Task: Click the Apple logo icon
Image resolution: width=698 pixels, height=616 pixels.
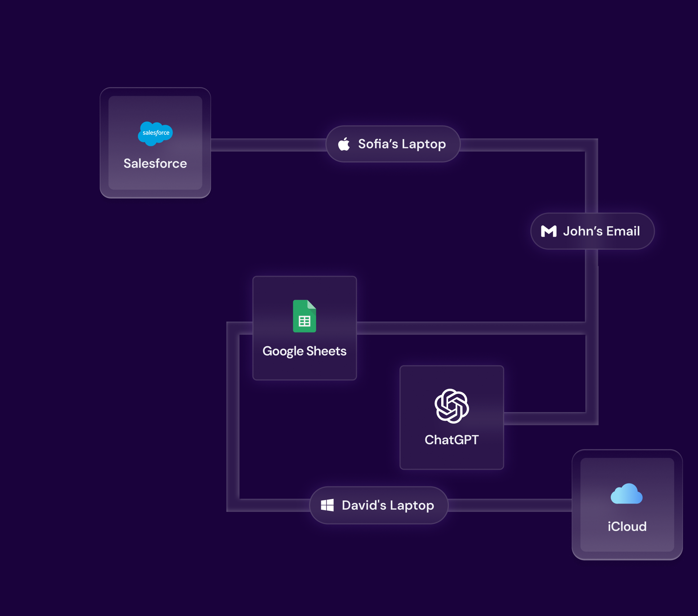Action: (x=344, y=144)
